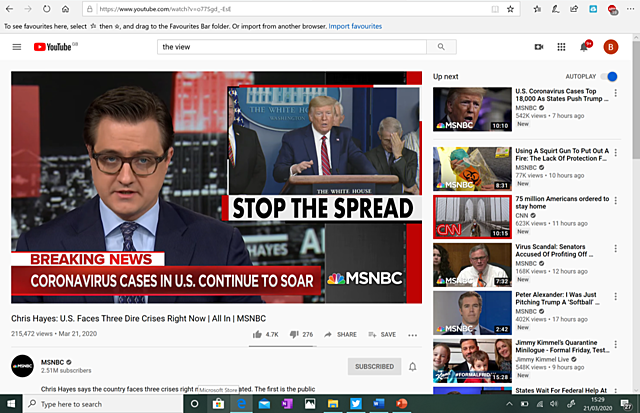
Task: Open Virus Scandal Senators thumbnail
Action: (x=472, y=265)
